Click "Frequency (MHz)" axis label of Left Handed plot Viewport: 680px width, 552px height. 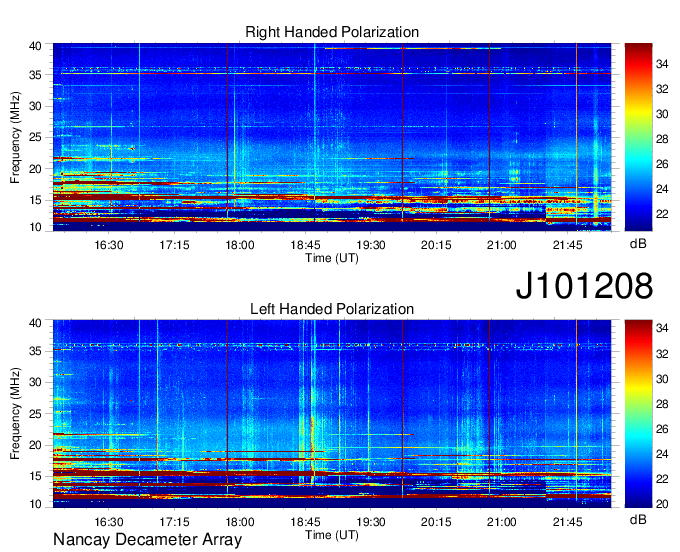coord(15,414)
